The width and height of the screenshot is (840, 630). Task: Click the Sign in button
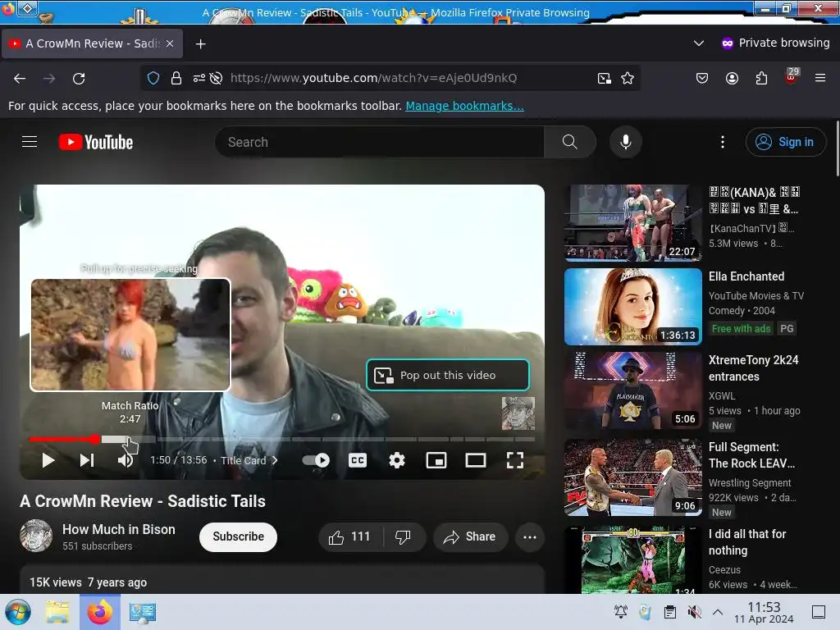coord(785,142)
